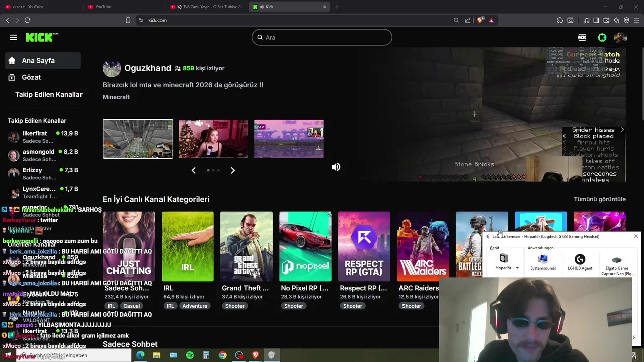Open Brave Rewards triangle icon
The width and height of the screenshot is (644, 362).
tap(491, 20)
